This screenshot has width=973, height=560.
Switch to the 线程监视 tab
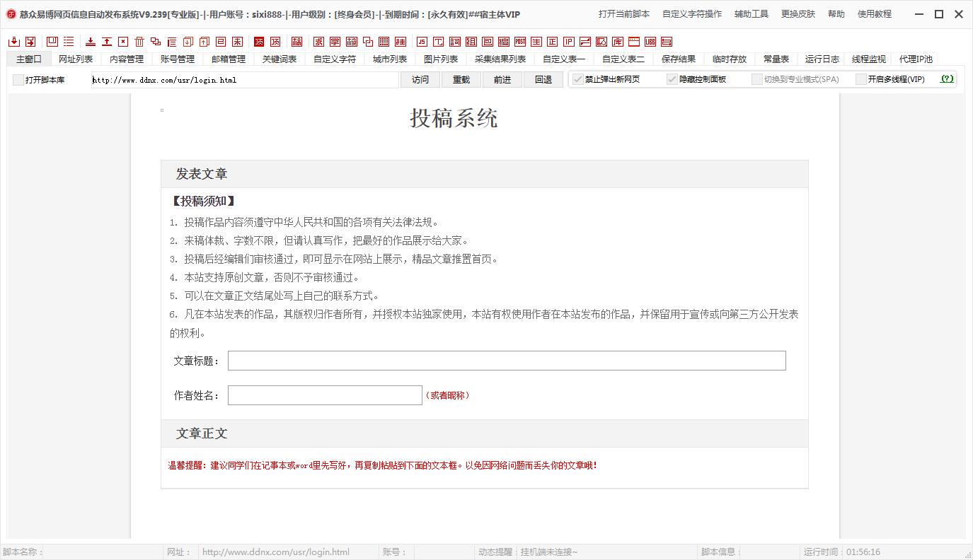click(x=869, y=59)
